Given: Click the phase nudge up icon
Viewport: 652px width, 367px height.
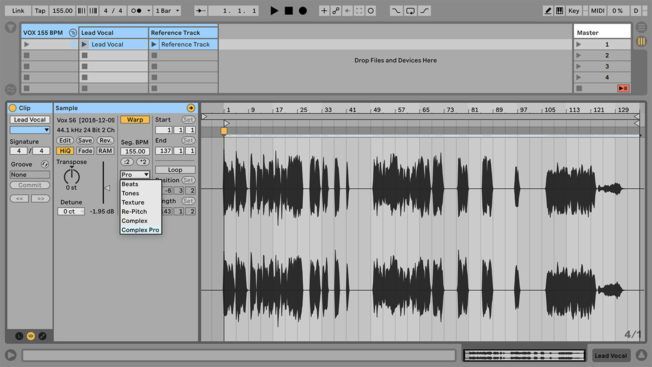Looking at the screenshot, I should (x=93, y=11).
